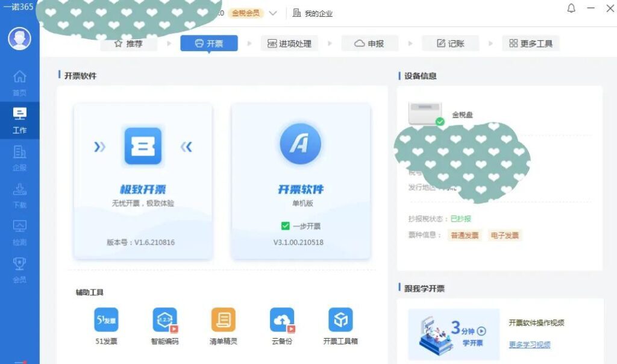Click the 金税盘 device icon
The image size is (617, 364).
click(425, 114)
